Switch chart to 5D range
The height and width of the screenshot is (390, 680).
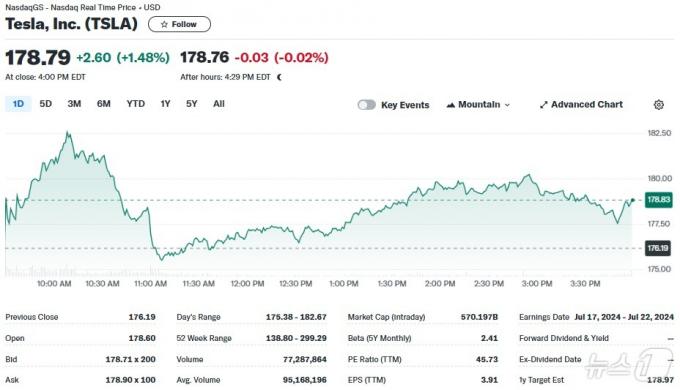(x=46, y=104)
